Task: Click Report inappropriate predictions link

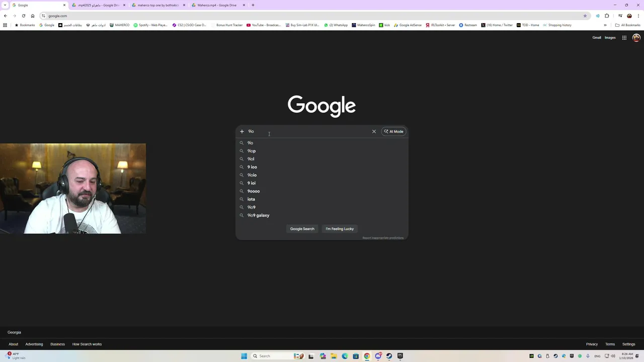Action: 383,238
